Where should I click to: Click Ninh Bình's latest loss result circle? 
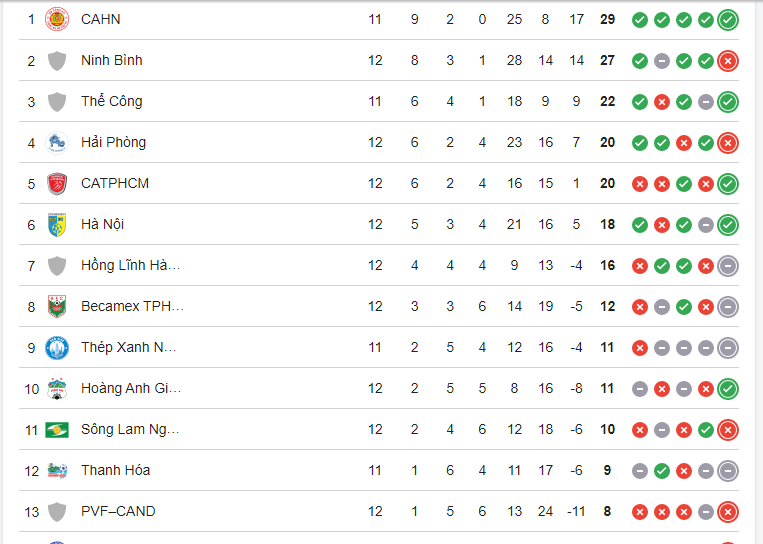(728, 60)
